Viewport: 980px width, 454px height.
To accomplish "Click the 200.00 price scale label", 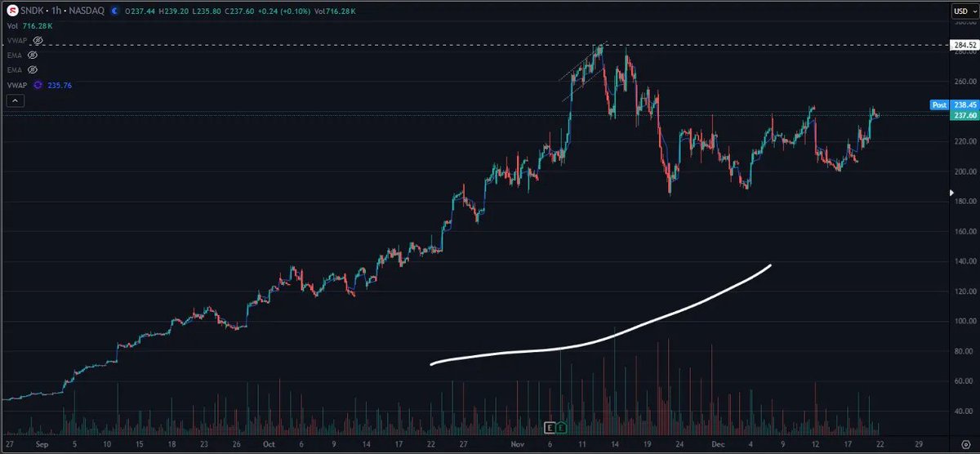I will (964, 171).
